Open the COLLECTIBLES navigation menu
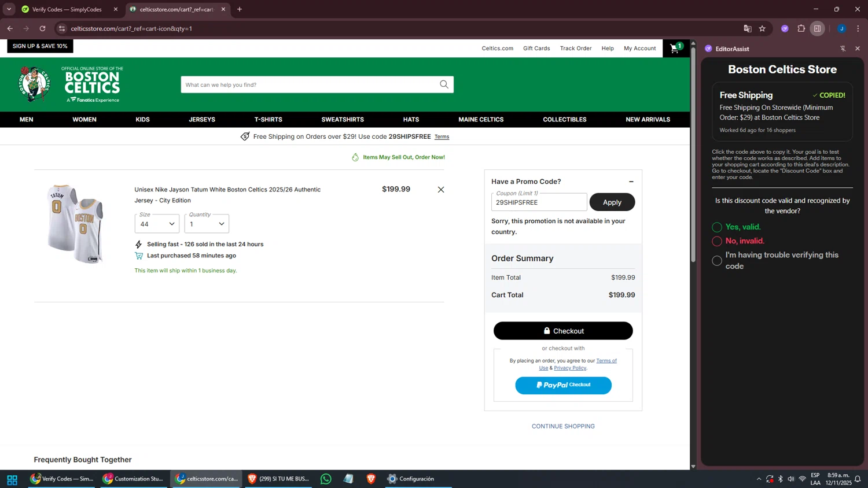 [565, 120]
